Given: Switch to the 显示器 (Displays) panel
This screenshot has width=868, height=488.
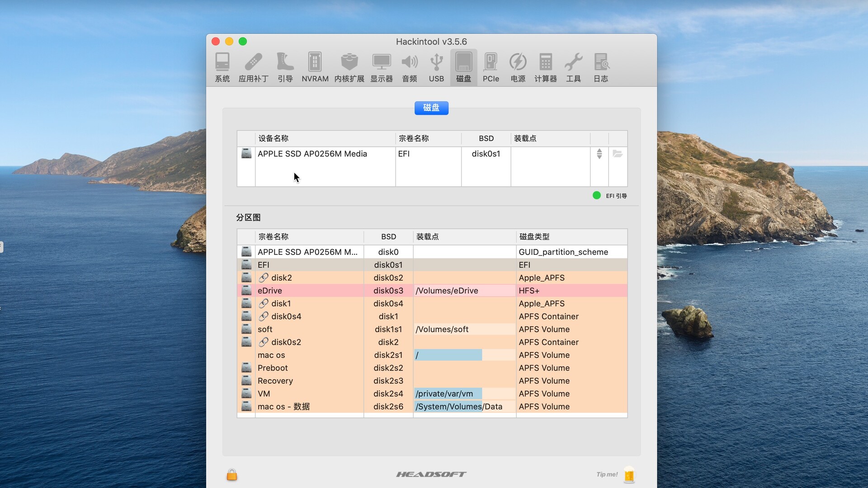Looking at the screenshot, I should (x=381, y=67).
